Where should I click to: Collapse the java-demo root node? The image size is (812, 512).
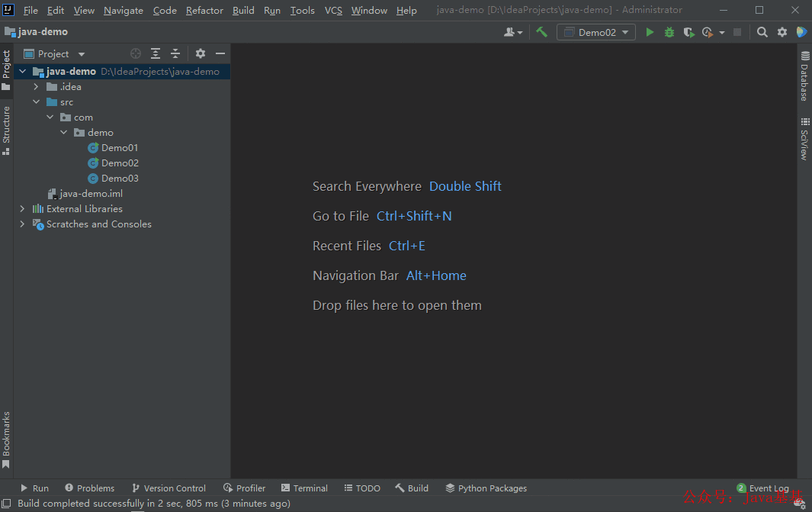click(x=23, y=72)
